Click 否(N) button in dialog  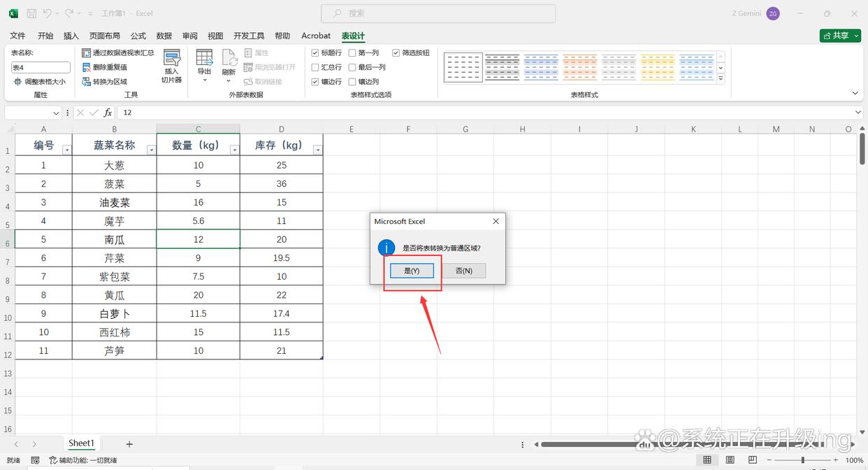coord(464,271)
